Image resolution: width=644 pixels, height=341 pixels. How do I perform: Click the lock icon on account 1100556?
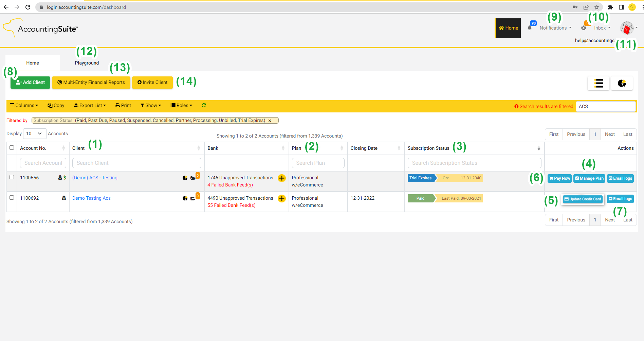coord(60,178)
